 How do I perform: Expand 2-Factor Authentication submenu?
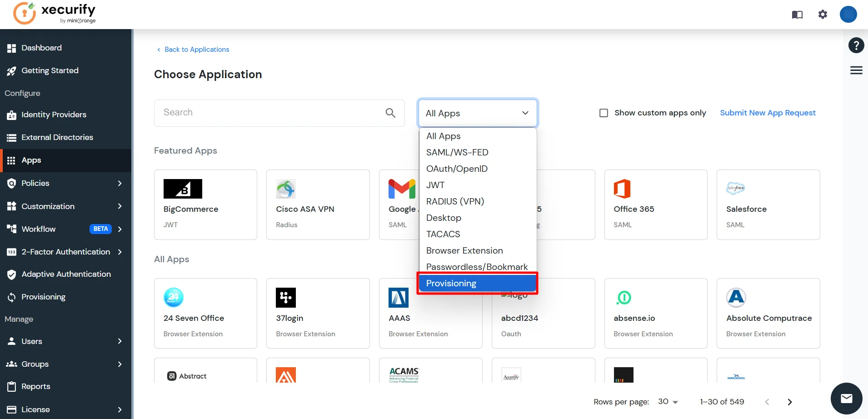click(x=120, y=252)
